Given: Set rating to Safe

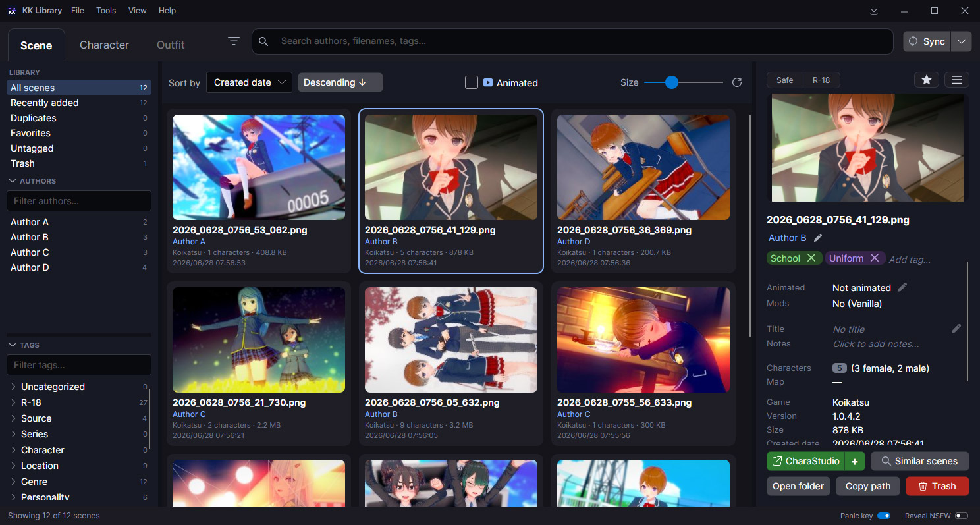Looking at the screenshot, I should point(785,80).
